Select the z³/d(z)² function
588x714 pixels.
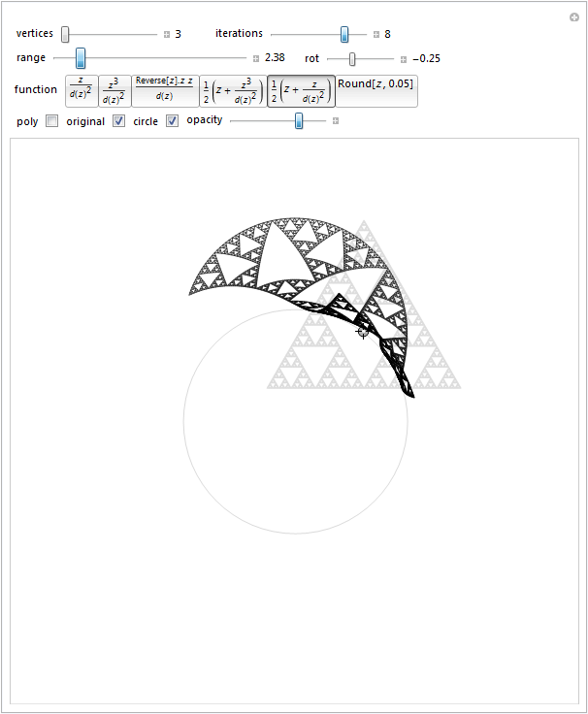point(114,90)
